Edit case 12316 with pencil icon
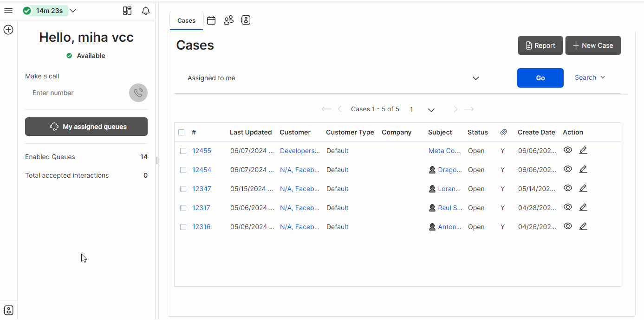The width and height of the screenshot is (644, 320). coord(583,226)
